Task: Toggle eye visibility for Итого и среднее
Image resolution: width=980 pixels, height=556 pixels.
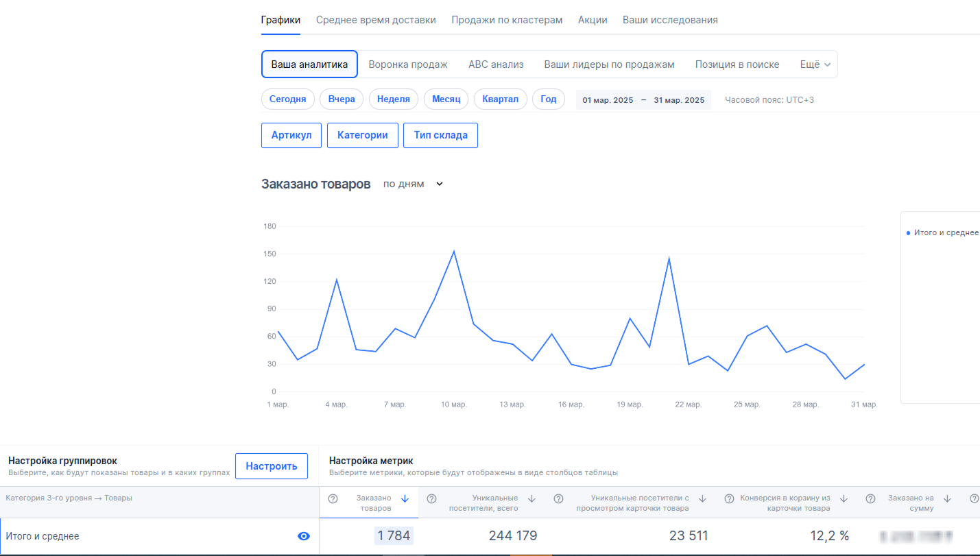Action: click(x=304, y=536)
